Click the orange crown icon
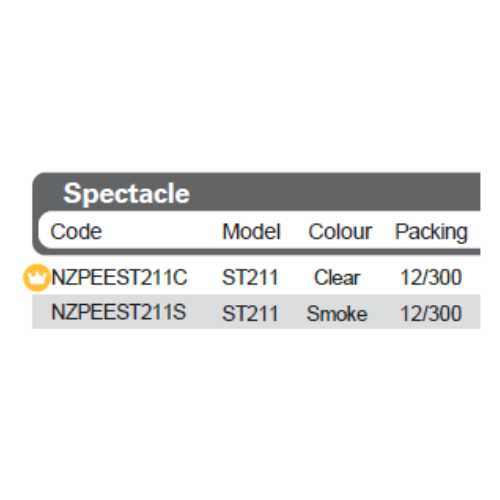Image resolution: width=500 pixels, height=500 pixels. pyautogui.click(x=36, y=277)
